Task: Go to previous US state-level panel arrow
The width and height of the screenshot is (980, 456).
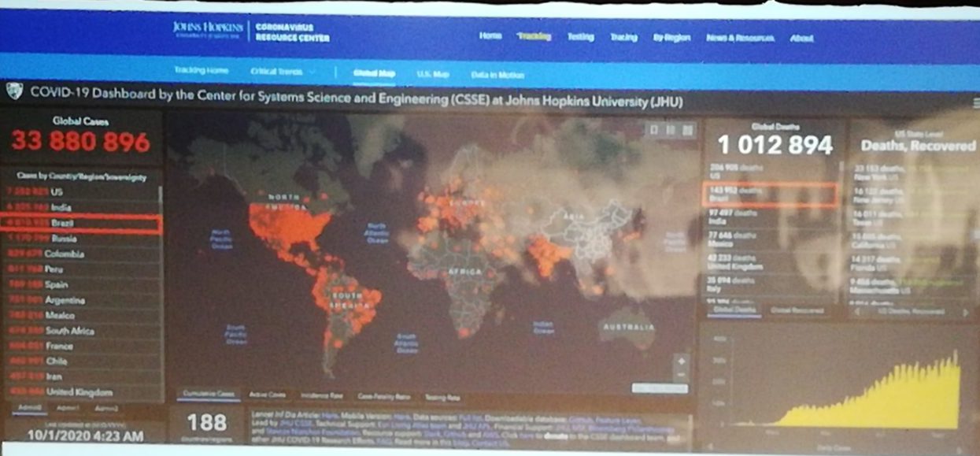Action: tap(856, 312)
